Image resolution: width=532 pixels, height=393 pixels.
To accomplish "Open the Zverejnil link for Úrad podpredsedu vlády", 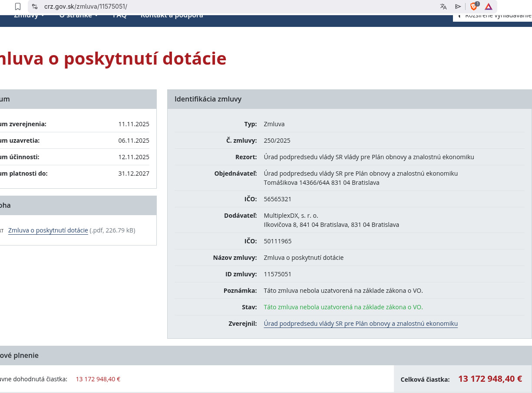I will click(x=361, y=324).
